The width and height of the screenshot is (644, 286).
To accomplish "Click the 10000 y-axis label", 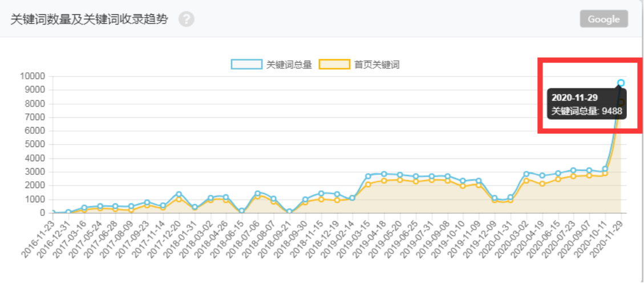I will pyautogui.click(x=32, y=76).
